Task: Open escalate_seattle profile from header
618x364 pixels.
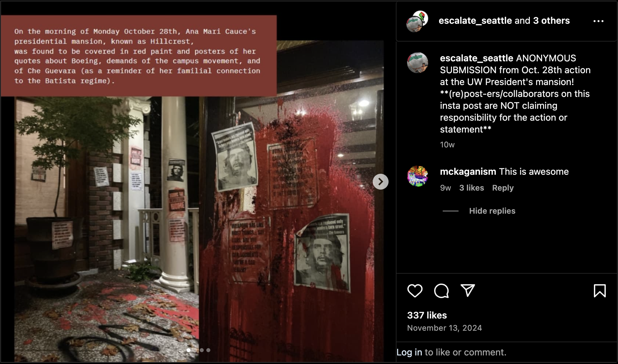Action: (x=475, y=20)
